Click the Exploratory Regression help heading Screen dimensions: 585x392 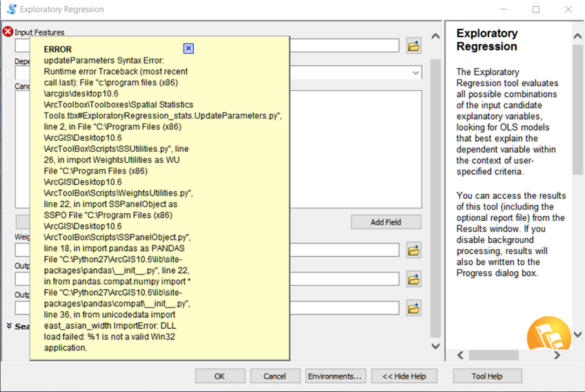point(487,39)
